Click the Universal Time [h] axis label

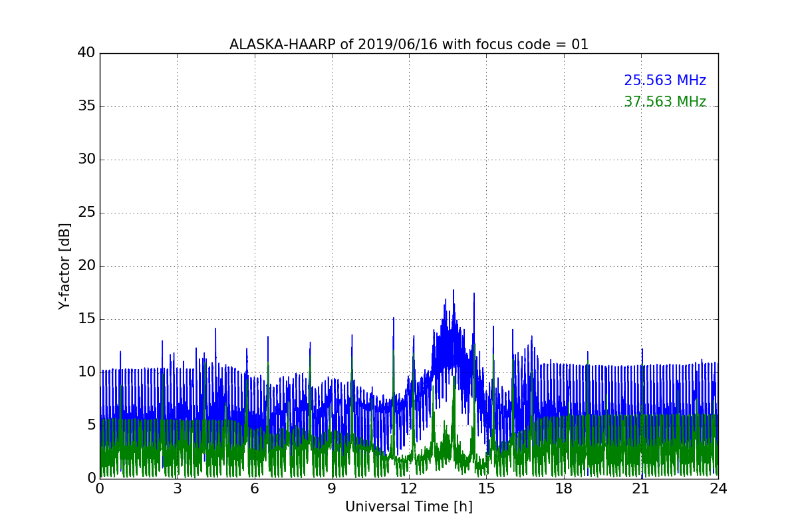[x=409, y=507]
